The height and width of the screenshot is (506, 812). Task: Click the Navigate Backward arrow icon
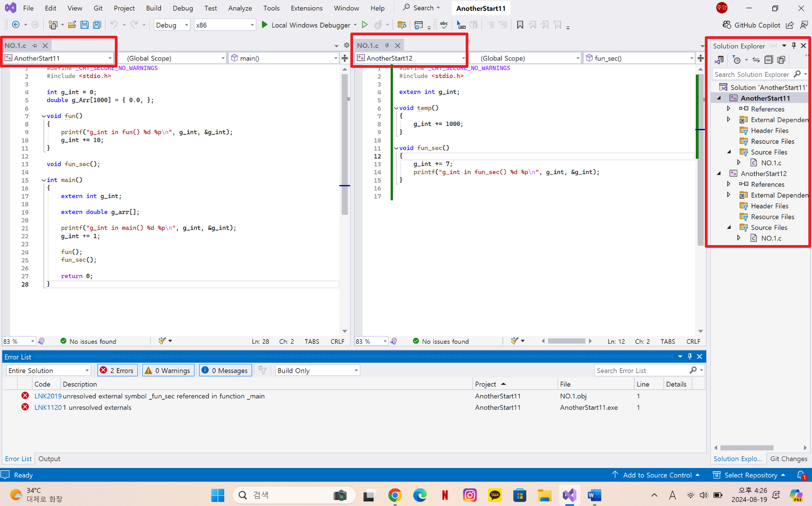click(x=16, y=25)
